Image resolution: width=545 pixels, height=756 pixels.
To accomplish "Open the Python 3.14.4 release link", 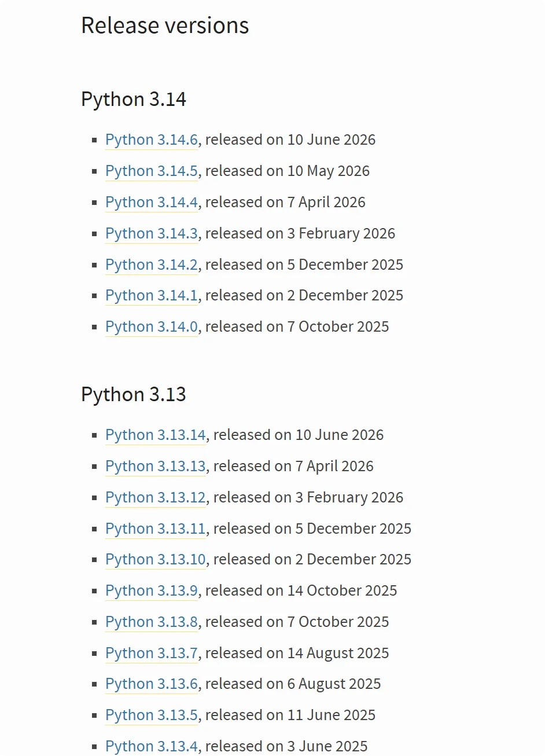I will 152,203.
